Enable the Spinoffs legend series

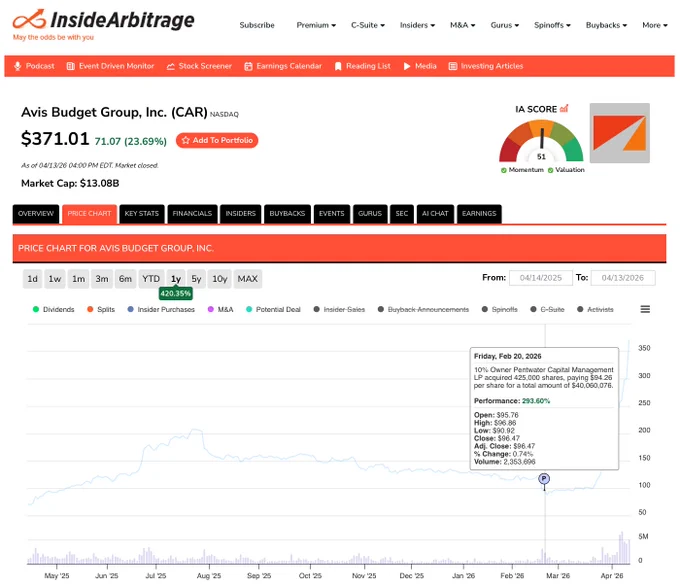click(x=500, y=310)
